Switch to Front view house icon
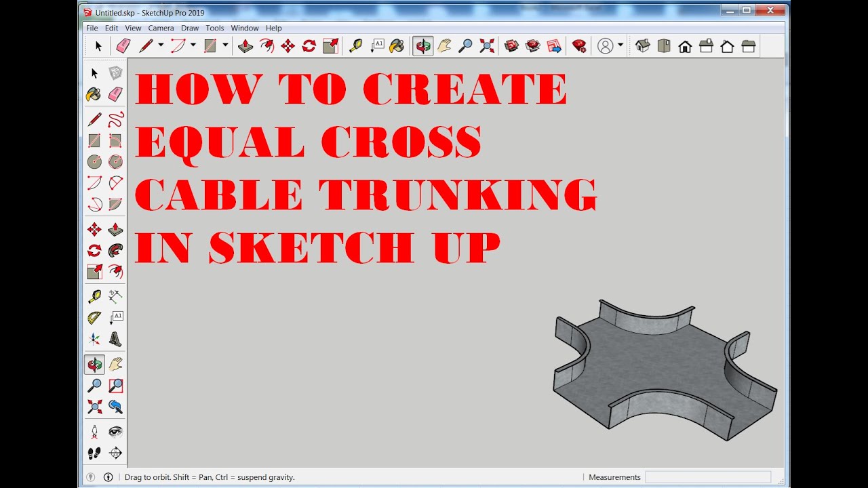The width and height of the screenshot is (868, 488). (685, 46)
